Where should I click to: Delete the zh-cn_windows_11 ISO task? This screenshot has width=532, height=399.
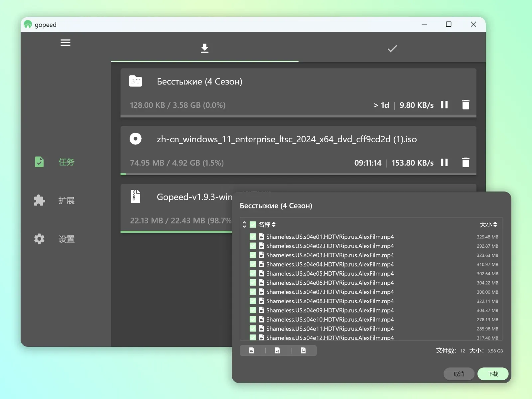(x=465, y=162)
